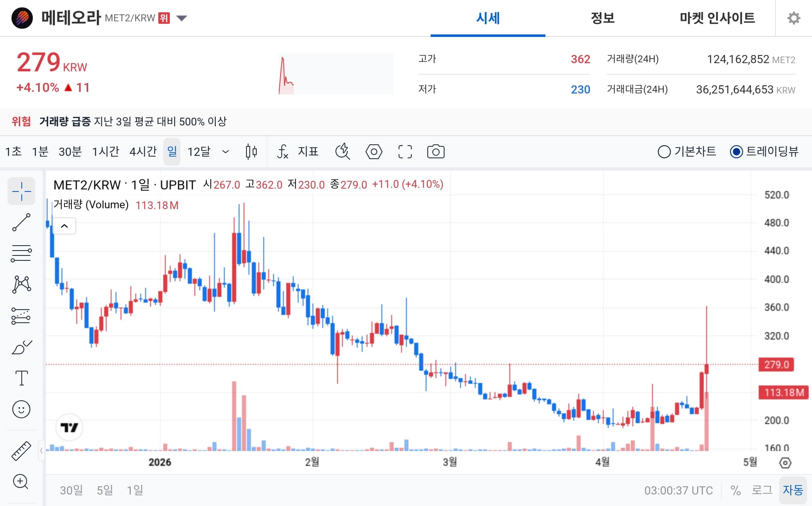Select the crosshair cursor tool

pos(21,191)
